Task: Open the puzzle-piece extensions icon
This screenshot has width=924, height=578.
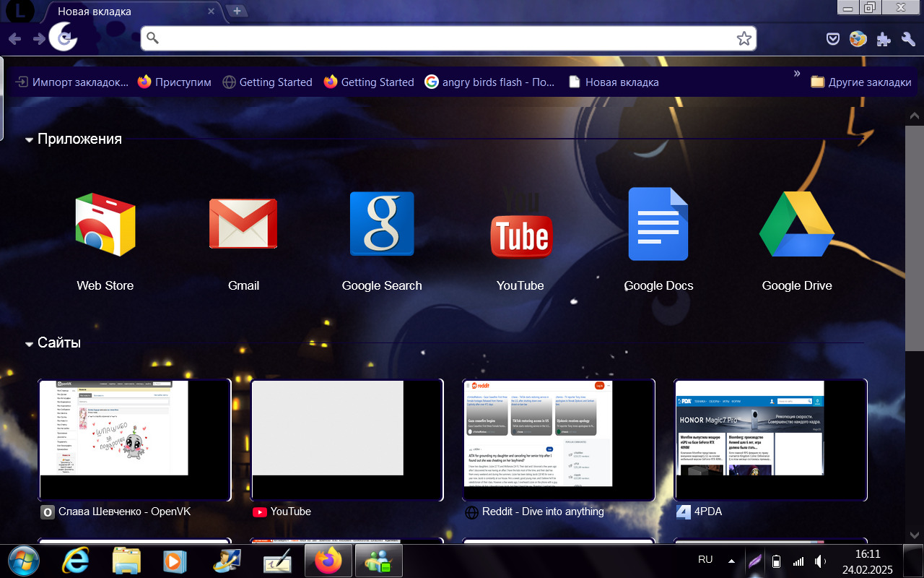Action: pos(884,39)
